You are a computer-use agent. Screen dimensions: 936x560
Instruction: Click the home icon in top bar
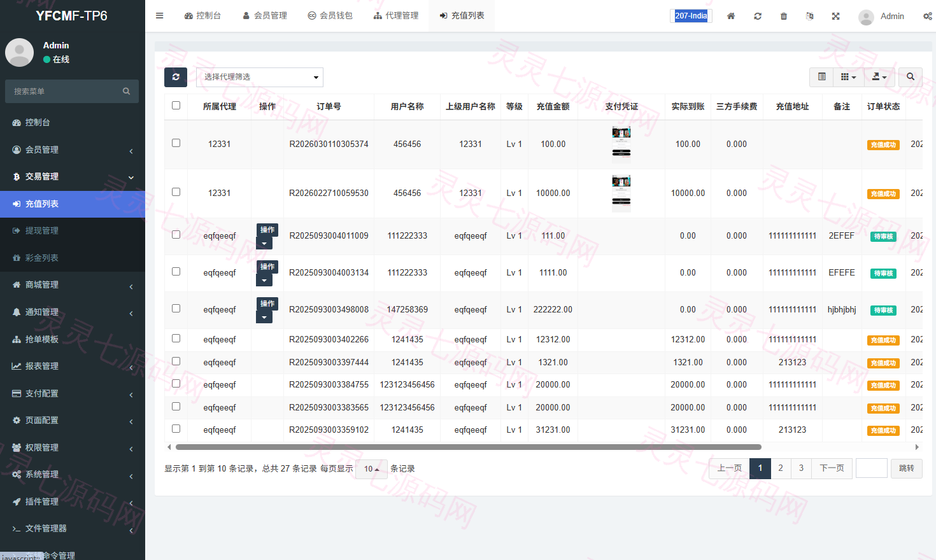(731, 16)
